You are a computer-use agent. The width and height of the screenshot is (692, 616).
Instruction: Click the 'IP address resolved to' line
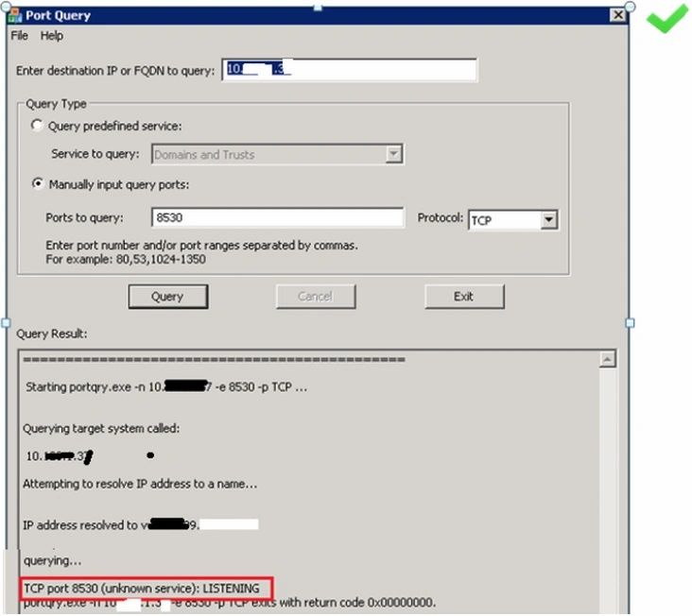click(140, 524)
